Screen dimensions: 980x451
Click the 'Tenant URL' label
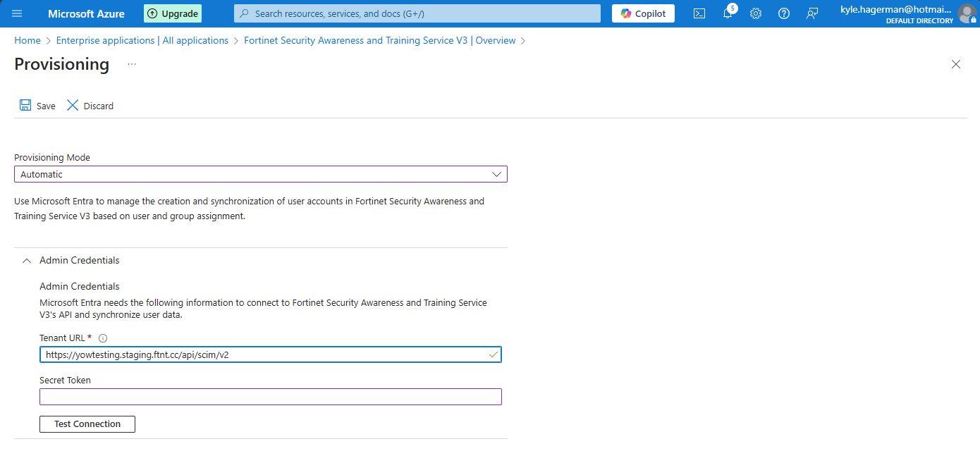coord(62,338)
